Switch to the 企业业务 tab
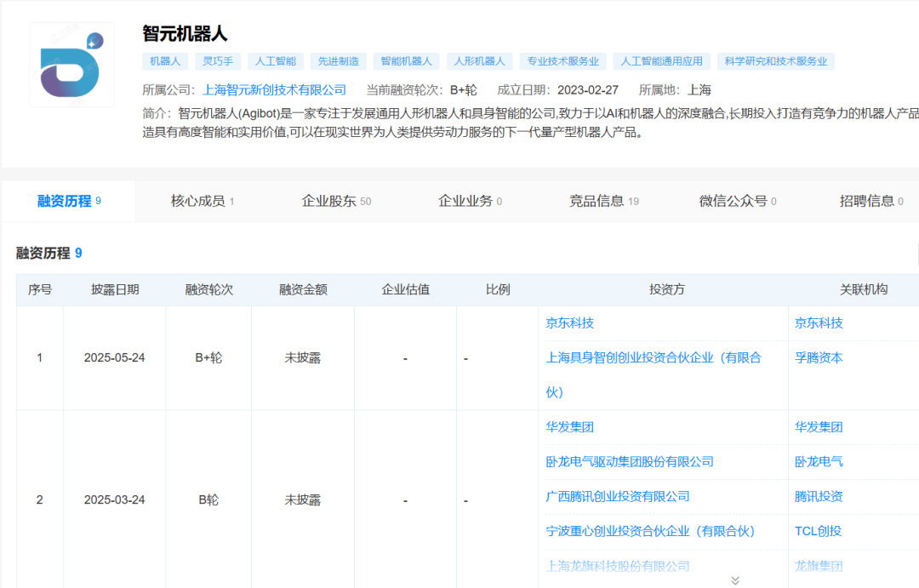This screenshot has width=919, height=588. click(470, 201)
